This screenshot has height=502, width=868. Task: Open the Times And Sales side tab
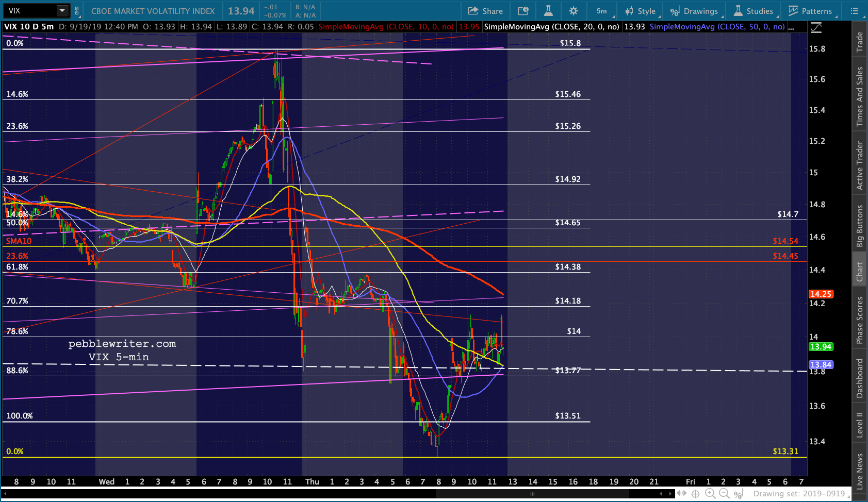pos(860,97)
